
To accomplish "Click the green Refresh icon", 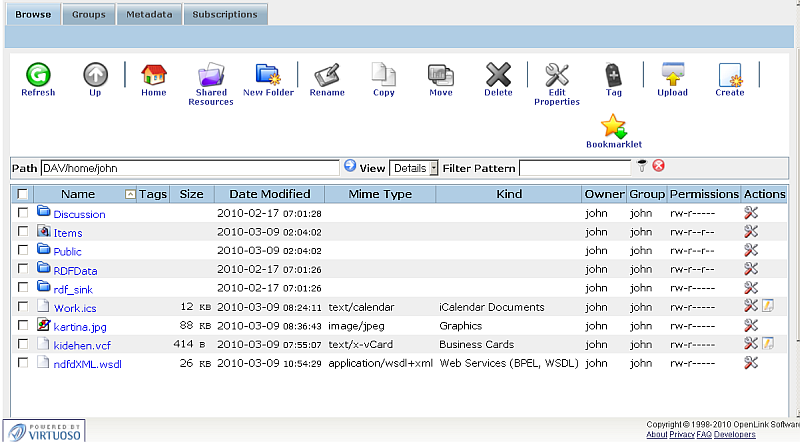I will [x=38, y=75].
